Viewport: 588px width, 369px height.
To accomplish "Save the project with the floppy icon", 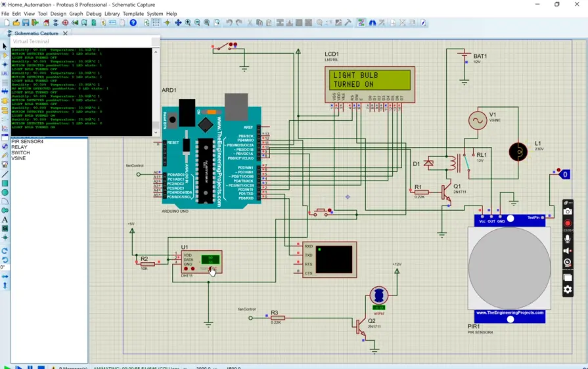I will coord(26,23).
